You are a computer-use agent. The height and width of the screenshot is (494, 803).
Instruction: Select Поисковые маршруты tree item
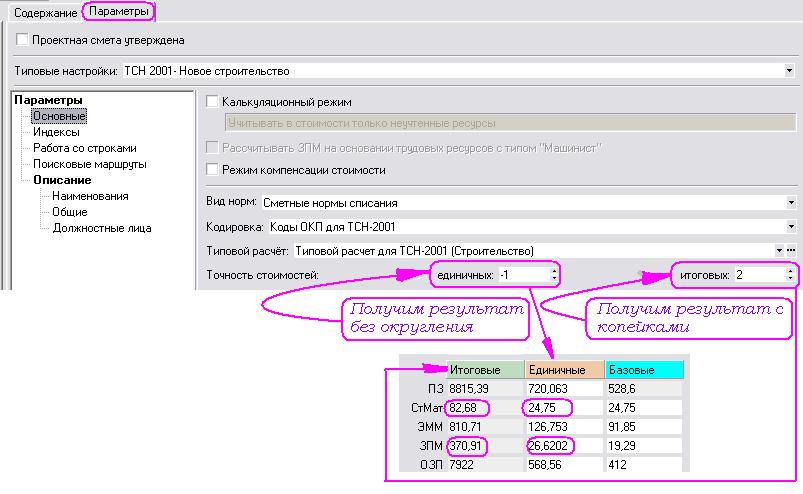[x=89, y=164]
